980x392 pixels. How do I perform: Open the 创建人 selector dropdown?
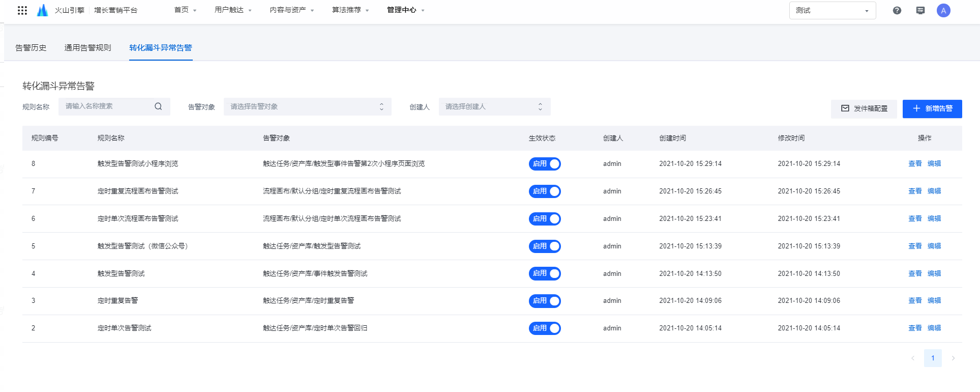click(x=494, y=107)
